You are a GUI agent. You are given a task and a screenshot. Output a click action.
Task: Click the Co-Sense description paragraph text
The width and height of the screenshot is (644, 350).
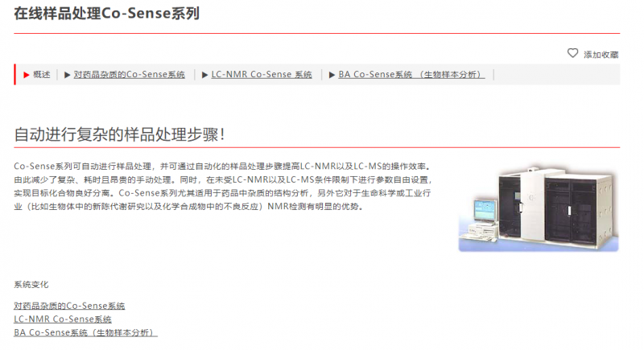coord(223,187)
